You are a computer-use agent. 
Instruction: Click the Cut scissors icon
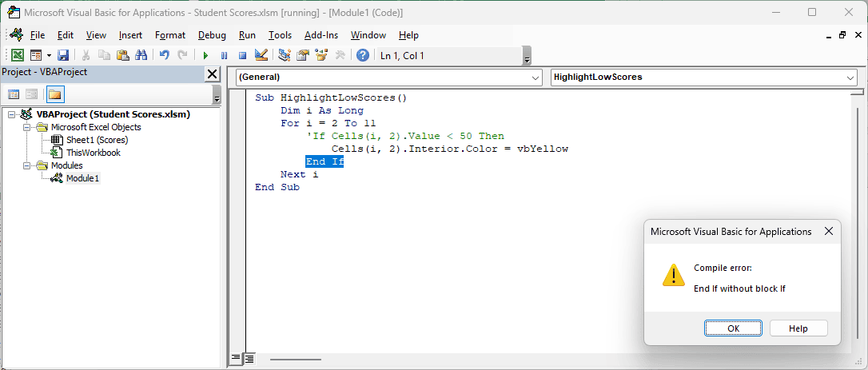tap(86, 55)
